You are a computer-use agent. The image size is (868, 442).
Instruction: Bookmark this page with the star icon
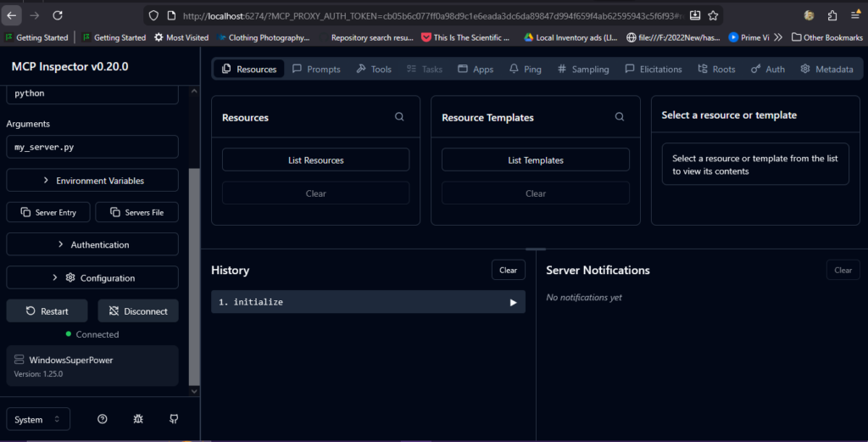(x=713, y=15)
